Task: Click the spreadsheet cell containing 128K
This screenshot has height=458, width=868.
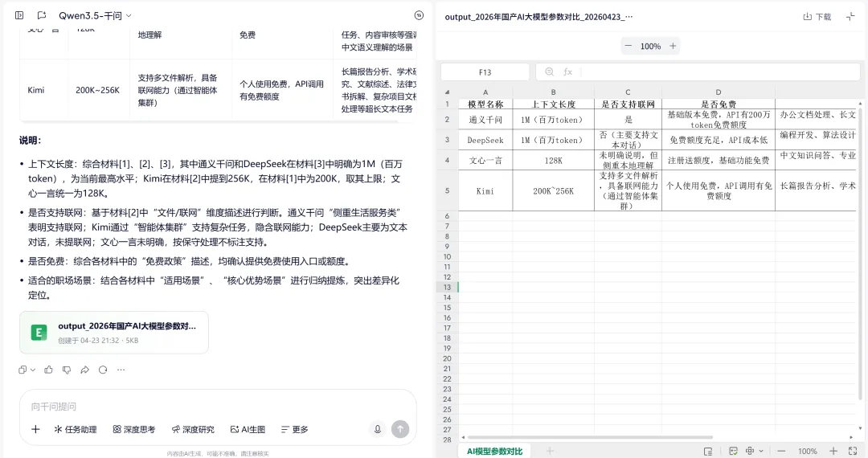Action: 554,161
